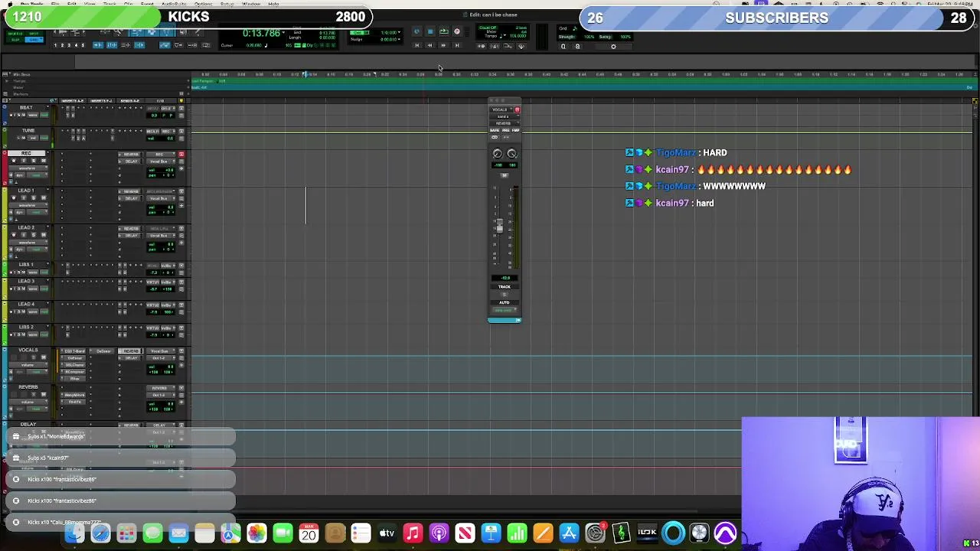Select the Pencil tool
980x551 pixels.
coord(198,31)
